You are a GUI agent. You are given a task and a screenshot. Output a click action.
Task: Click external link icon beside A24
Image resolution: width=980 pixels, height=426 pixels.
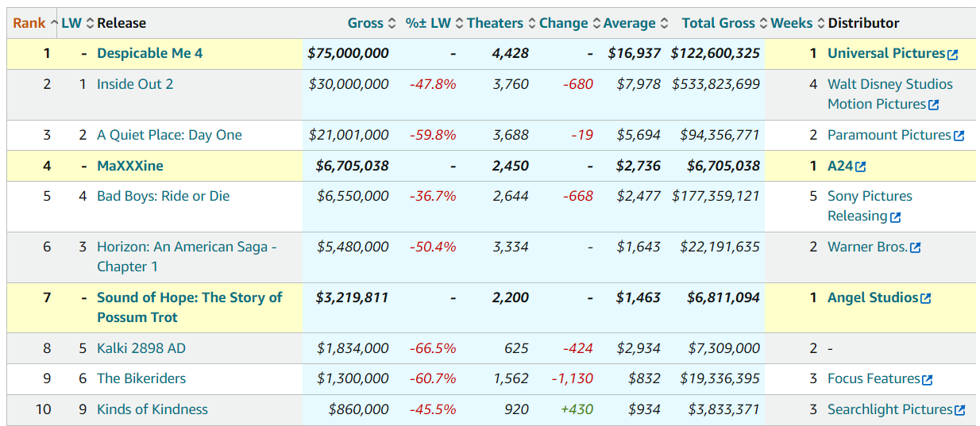click(x=861, y=167)
